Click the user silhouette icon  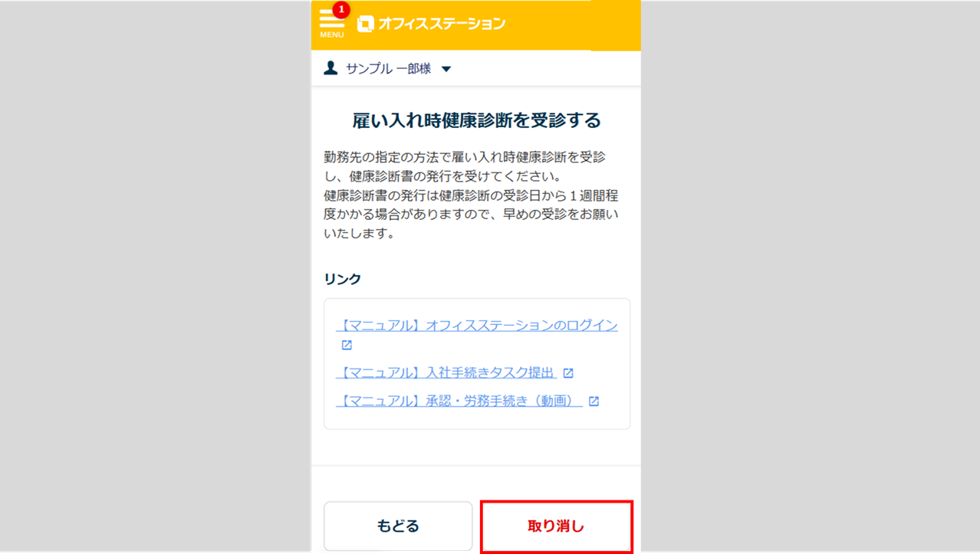(331, 68)
